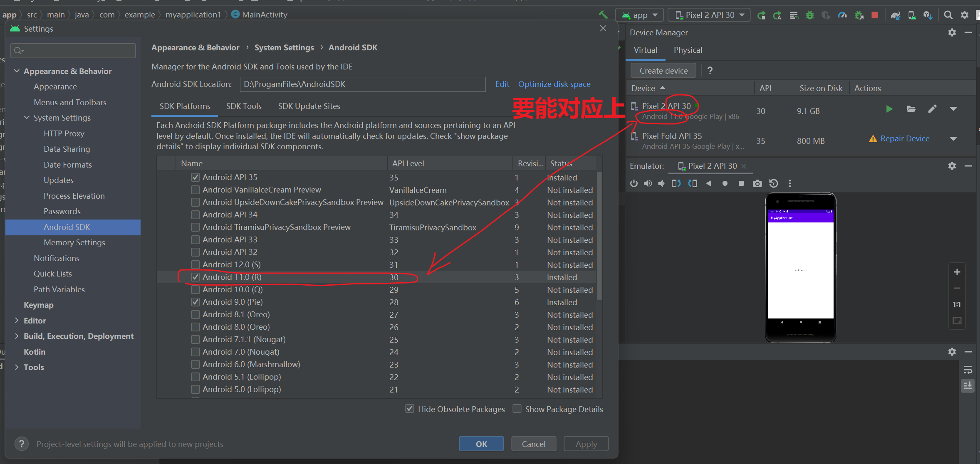This screenshot has height=464, width=980.
Task: Select the SDK Platforms tab
Action: tap(185, 106)
